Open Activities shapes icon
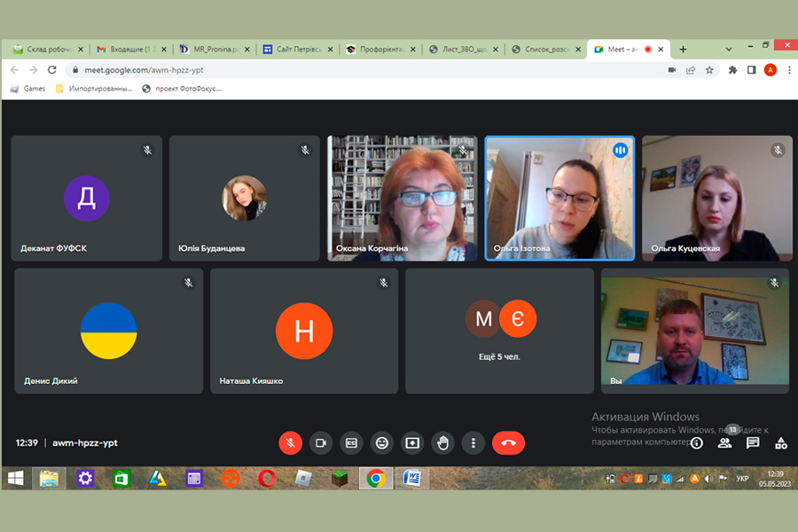The width and height of the screenshot is (798, 532). [780, 443]
